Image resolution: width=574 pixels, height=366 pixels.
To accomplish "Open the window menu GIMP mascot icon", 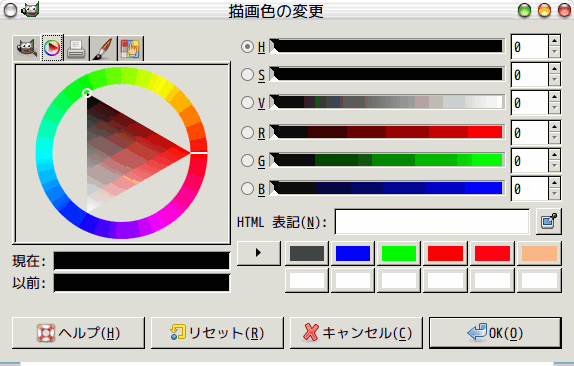I will [30, 10].
